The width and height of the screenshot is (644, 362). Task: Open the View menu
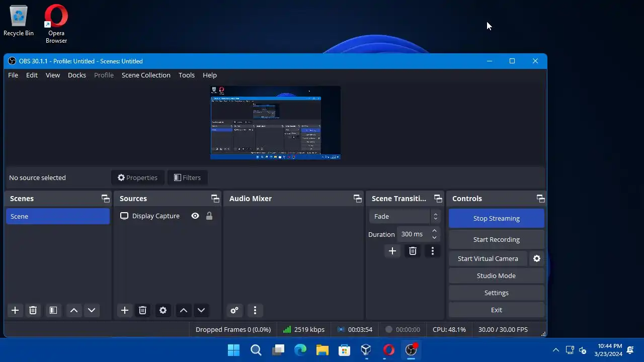(x=53, y=75)
